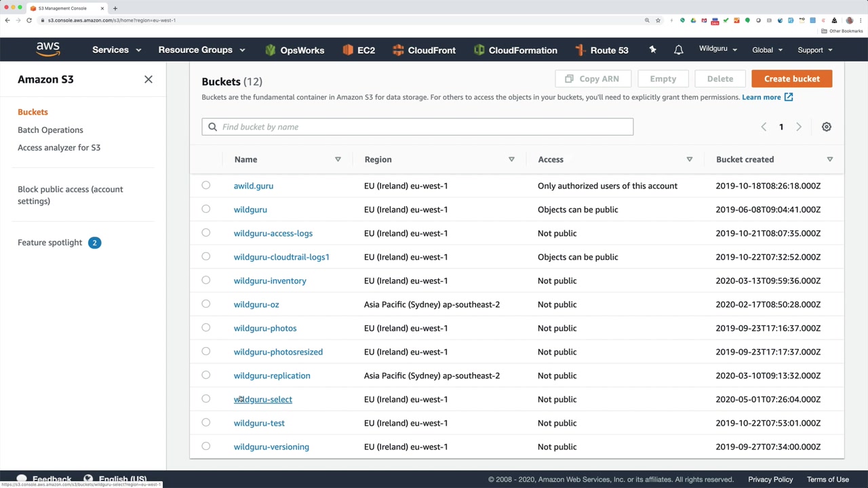This screenshot has height=488, width=868.
Task: Select wildguru-versioning bucket radio button
Action: 206,446
